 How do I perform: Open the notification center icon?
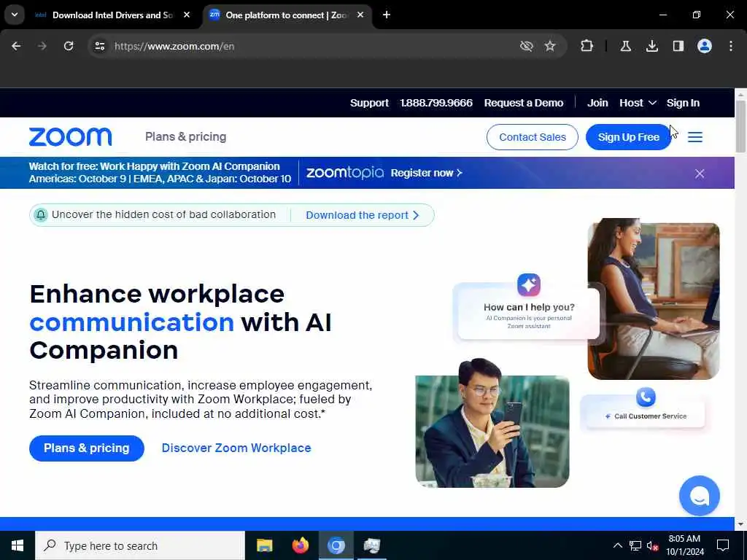click(723, 545)
